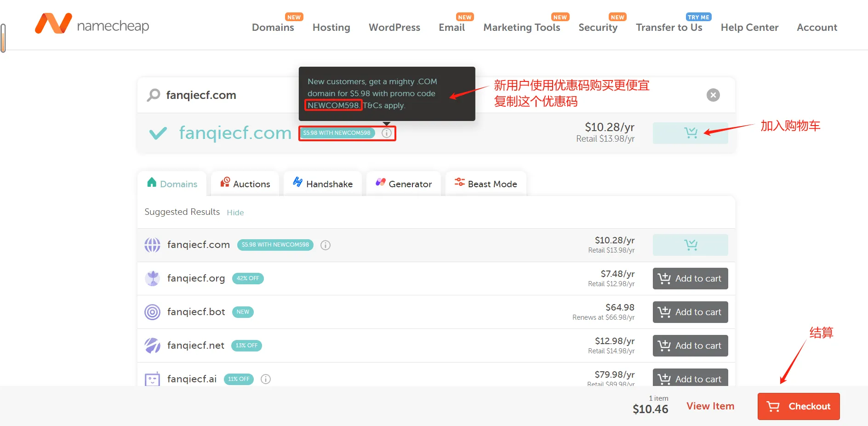
Task: Open the Hosting navigation menu
Action: click(x=331, y=28)
